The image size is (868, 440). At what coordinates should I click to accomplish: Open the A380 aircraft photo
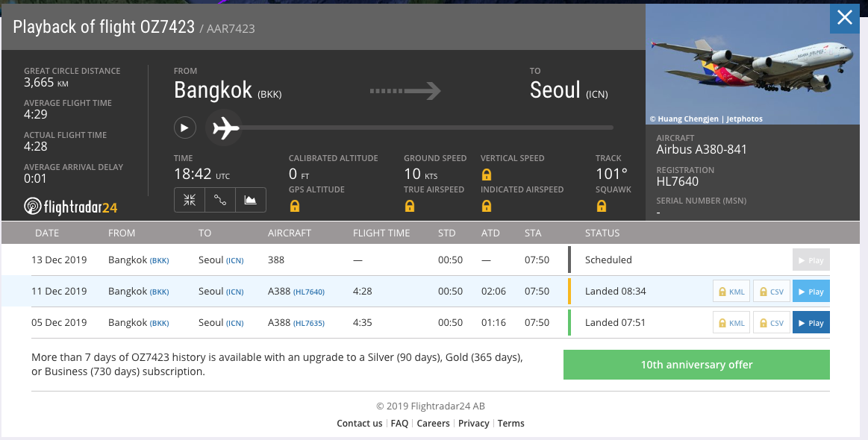[x=752, y=64]
